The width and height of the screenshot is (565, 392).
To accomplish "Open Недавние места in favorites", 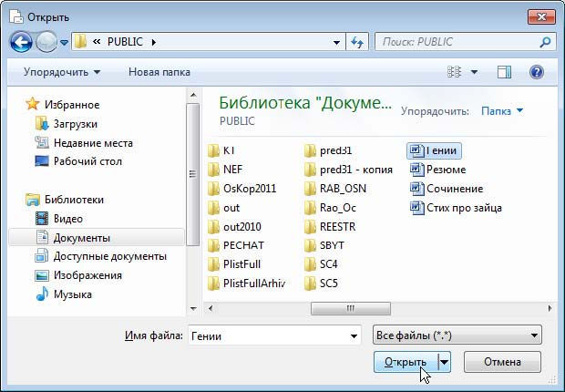I will [84, 143].
